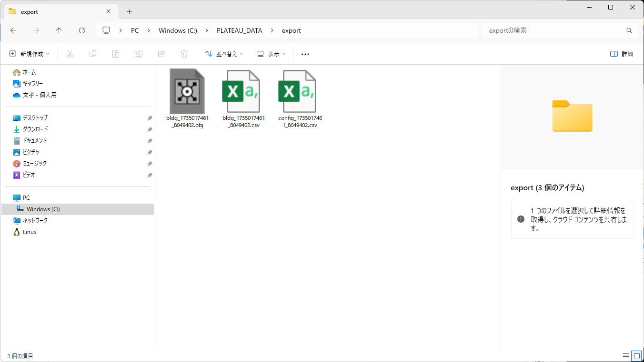Go up one folder level with the up arrow
The height and width of the screenshot is (362, 644).
[x=59, y=30]
